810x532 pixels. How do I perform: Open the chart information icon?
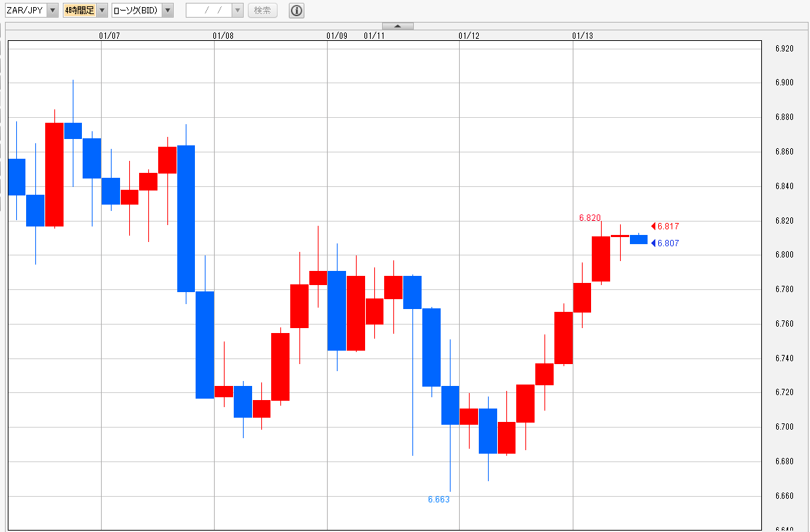coord(297,11)
